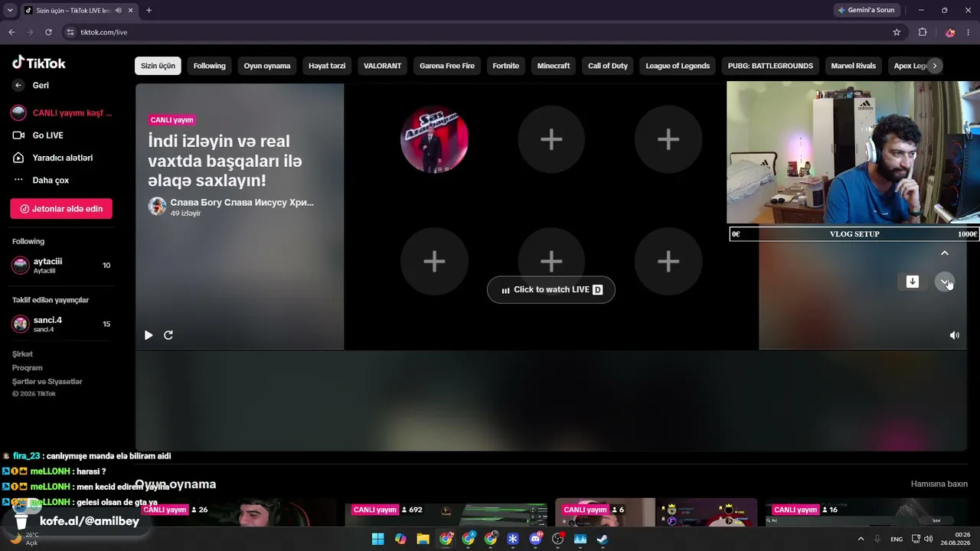Click Şərtlər və Siyasətlər footer link
Viewport: 980px width, 551px height.
(x=47, y=382)
